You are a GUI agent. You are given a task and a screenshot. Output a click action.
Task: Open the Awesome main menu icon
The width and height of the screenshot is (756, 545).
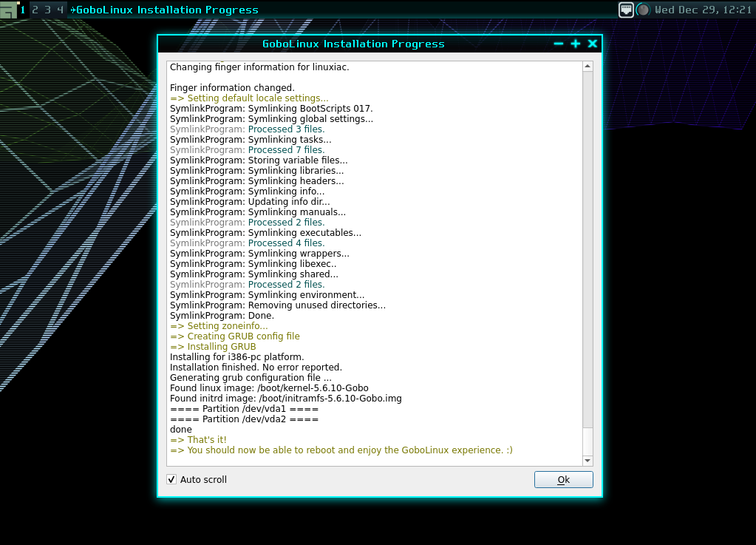(9, 9)
